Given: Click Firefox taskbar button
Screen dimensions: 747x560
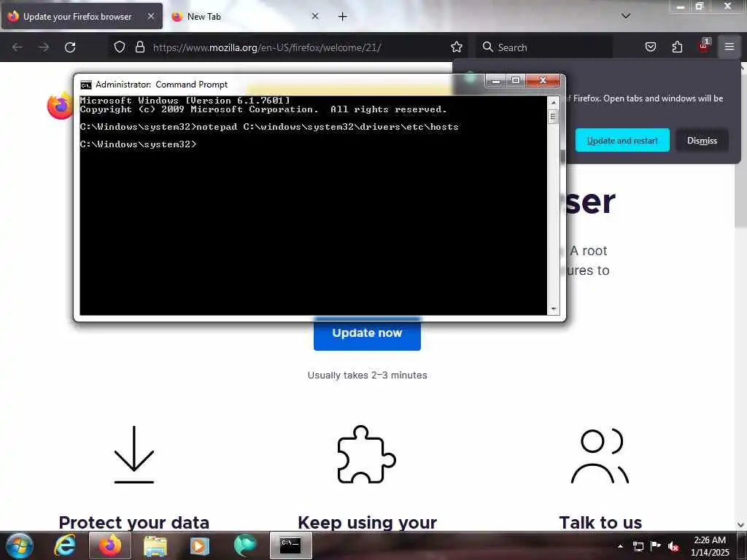Looking at the screenshot, I should point(110,545).
